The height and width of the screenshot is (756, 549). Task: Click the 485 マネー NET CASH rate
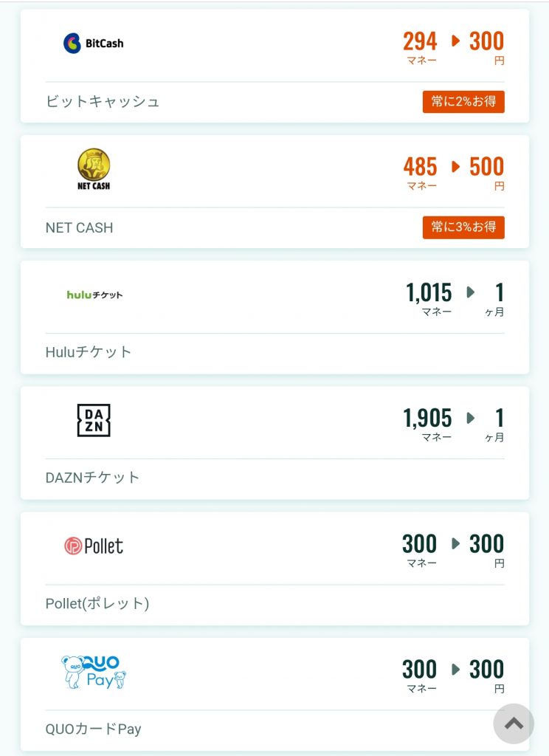point(421,173)
